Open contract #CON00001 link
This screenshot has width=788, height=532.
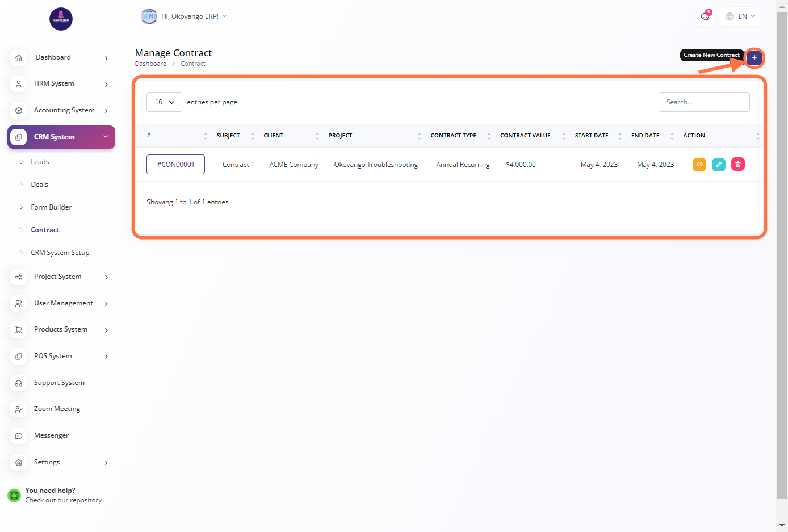click(x=175, y=165)
